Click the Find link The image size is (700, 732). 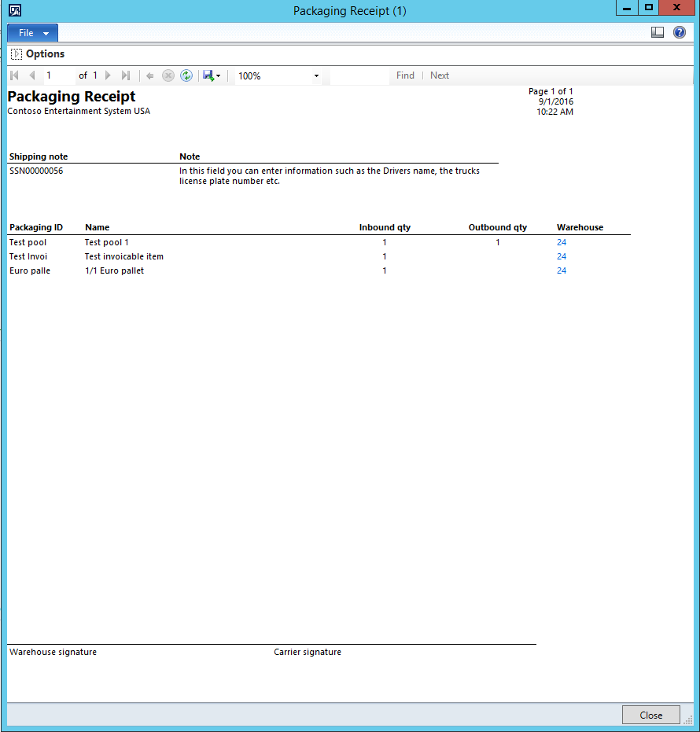coord(405,75)
